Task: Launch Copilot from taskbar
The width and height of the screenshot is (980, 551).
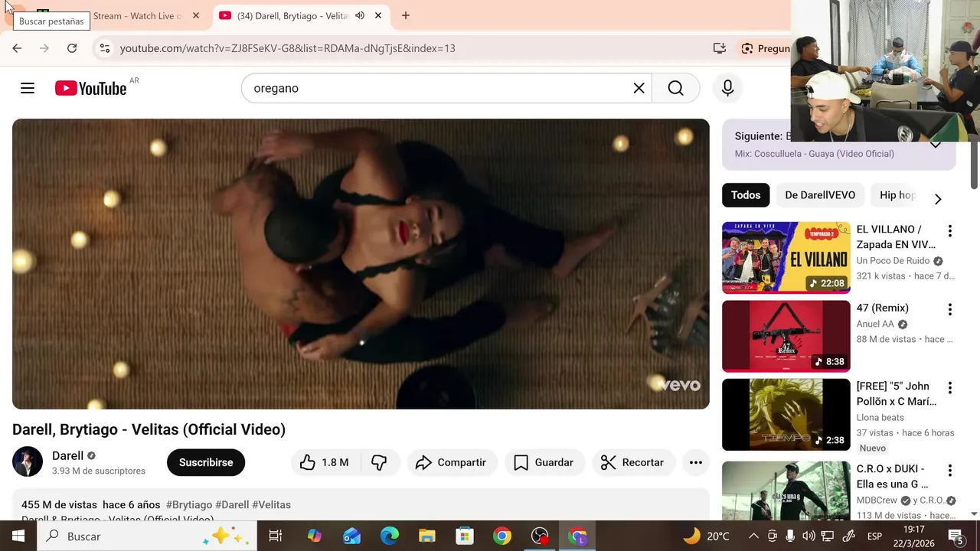Action: pyautogui.click(x=314, y=536)
